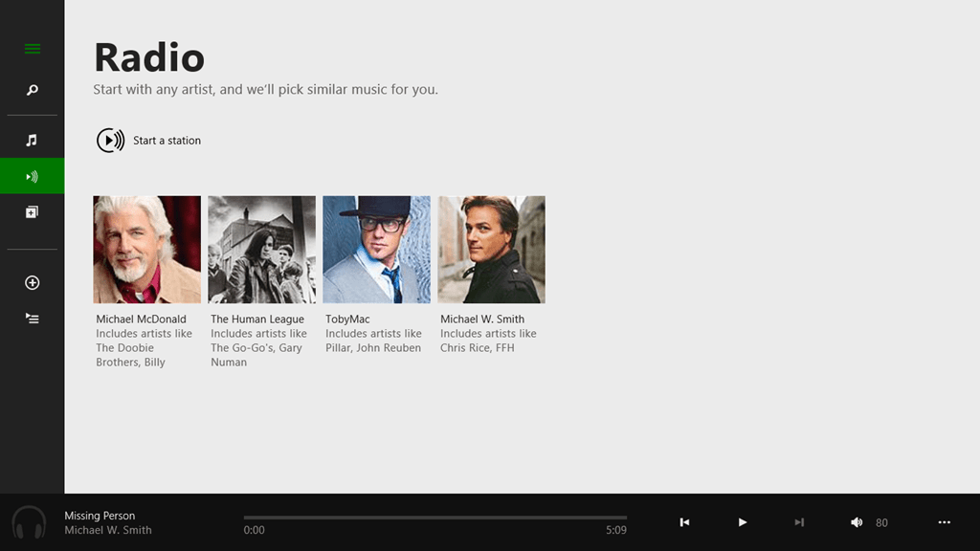Click the song progress bar

pos(435,518)
